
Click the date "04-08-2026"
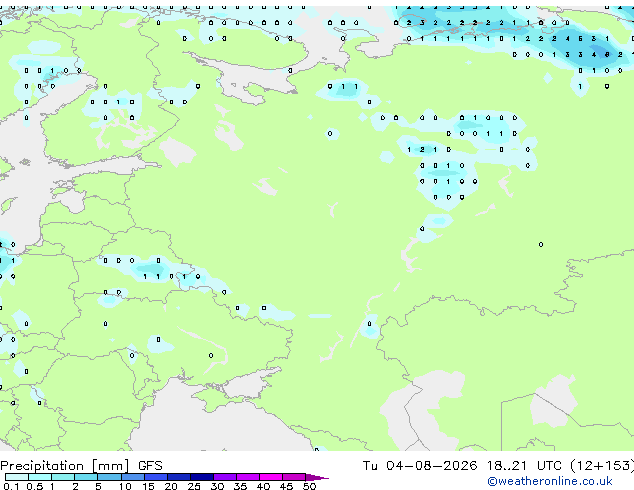pos(431,466)
